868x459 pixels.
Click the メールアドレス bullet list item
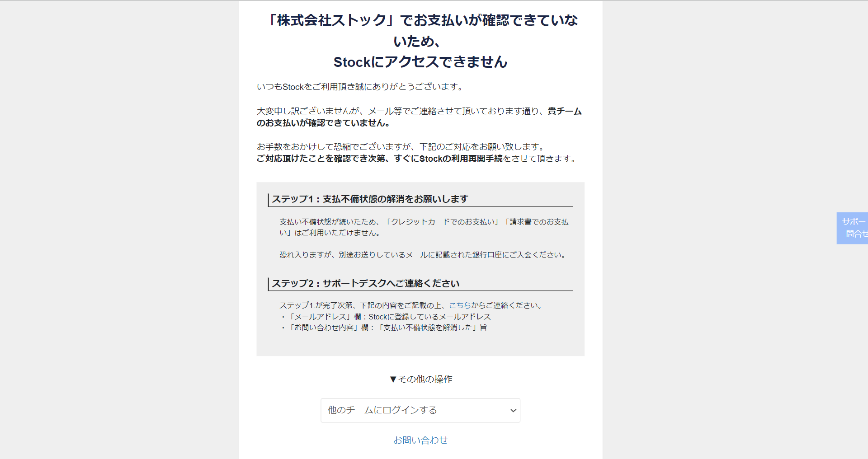385,317
